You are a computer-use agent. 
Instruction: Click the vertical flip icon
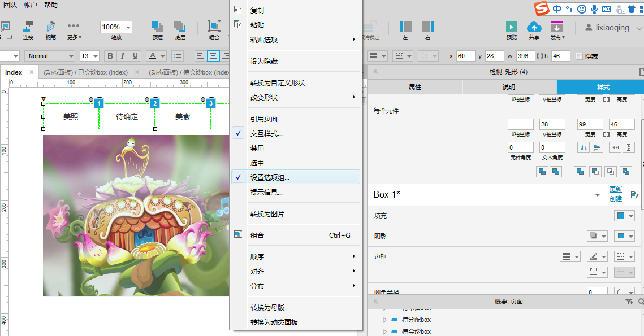coord(597,147)
